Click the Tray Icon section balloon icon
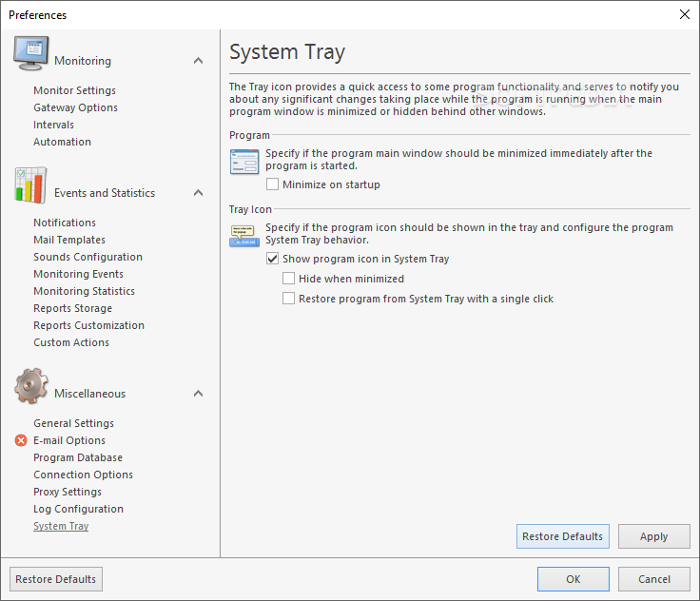Viewport: 700px width, 601px height. pyautogui.click(x=244, y=236)
